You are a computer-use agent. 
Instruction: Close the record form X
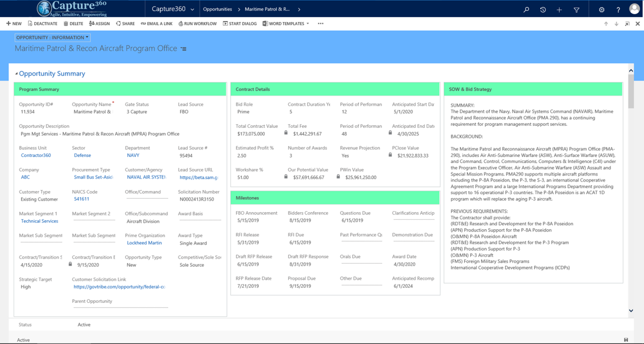[x=638, y=24]
